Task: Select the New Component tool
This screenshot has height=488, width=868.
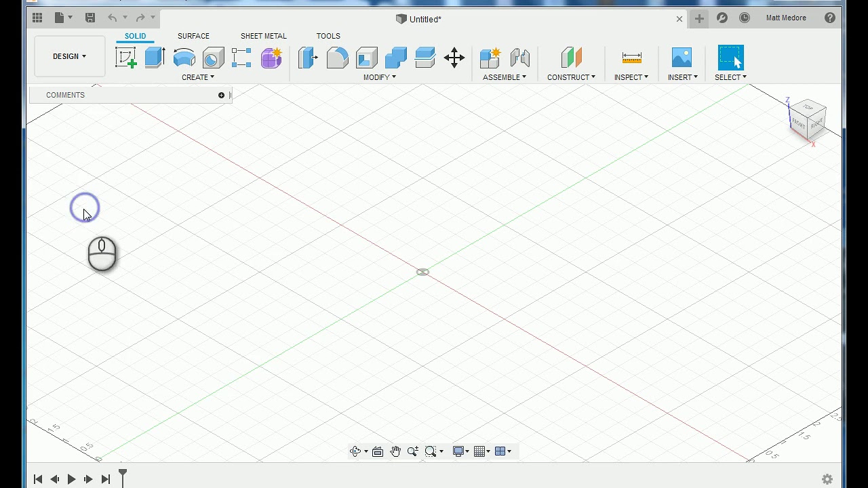Action: [490, 58]
